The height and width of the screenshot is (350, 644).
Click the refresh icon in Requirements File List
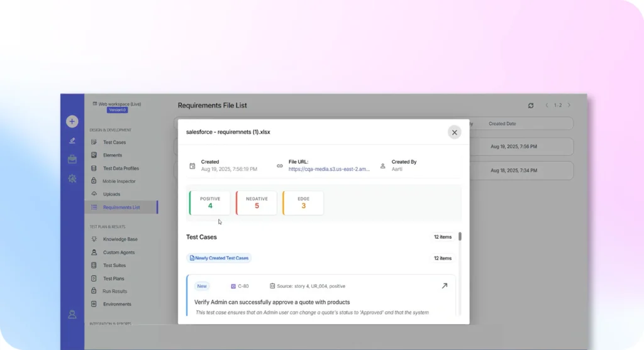(x=531, y=106)
